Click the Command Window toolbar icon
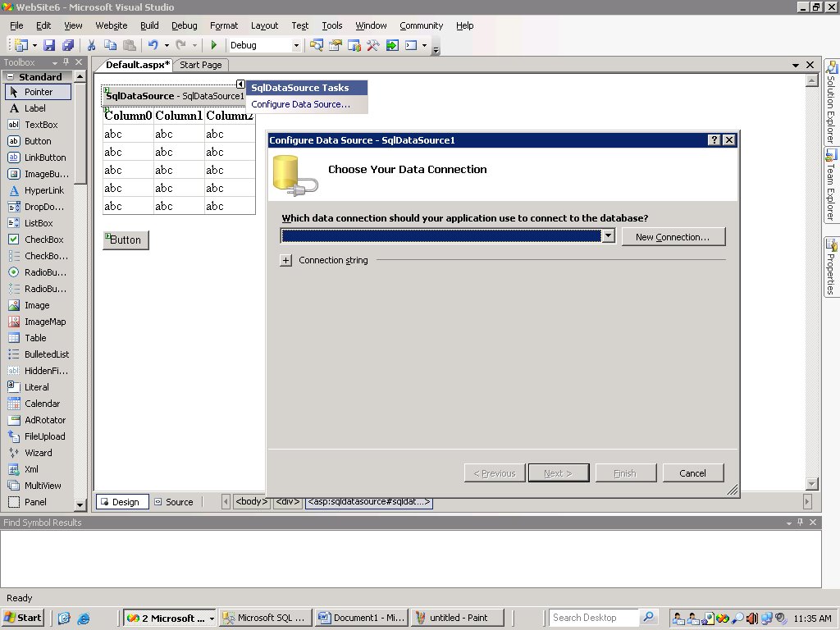Image resolution: width=840 pixels, height=630 pixels. pyautogui.click(x=411, y=46)
